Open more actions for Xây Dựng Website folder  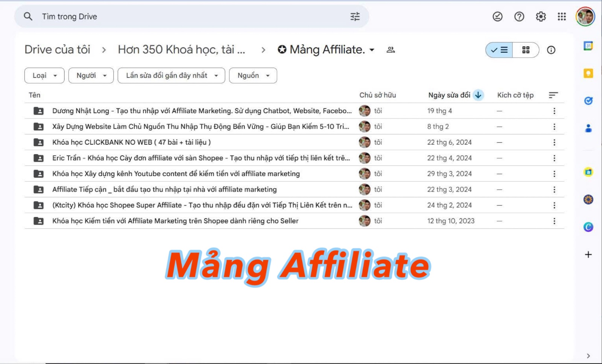(554, 127)
